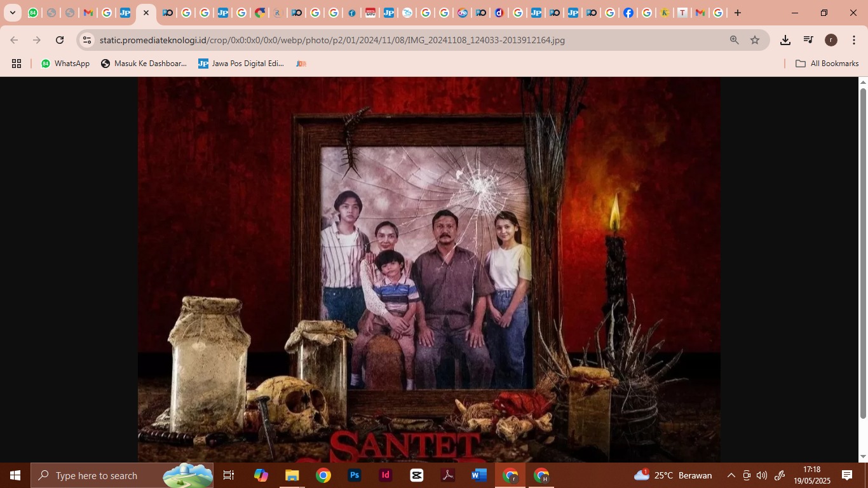The image size is (868, 488).
Task: Open the tab search dropdown arrow
Action: pos(12,13)
